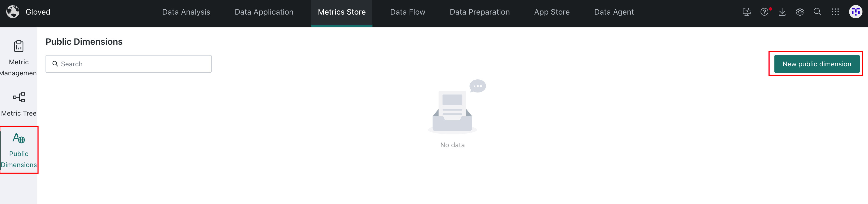Open the help question mark icon
The height and width of the screenshot is (204, 868).
[764, 12]
